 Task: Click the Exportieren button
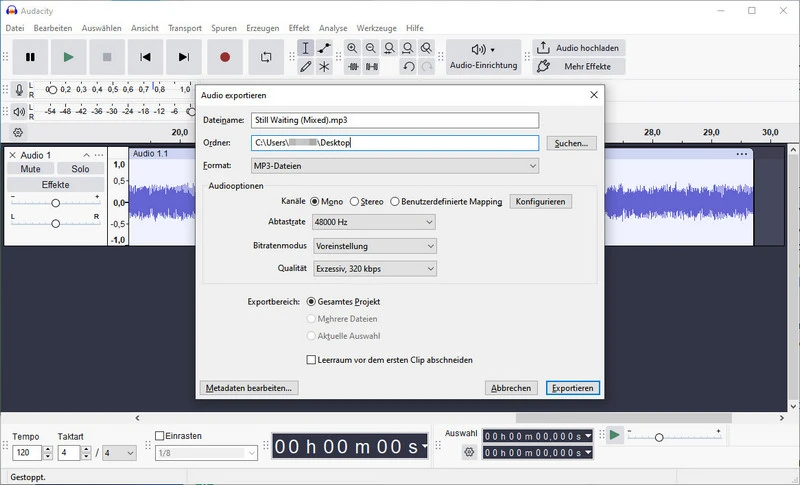[x=572, y=388]
